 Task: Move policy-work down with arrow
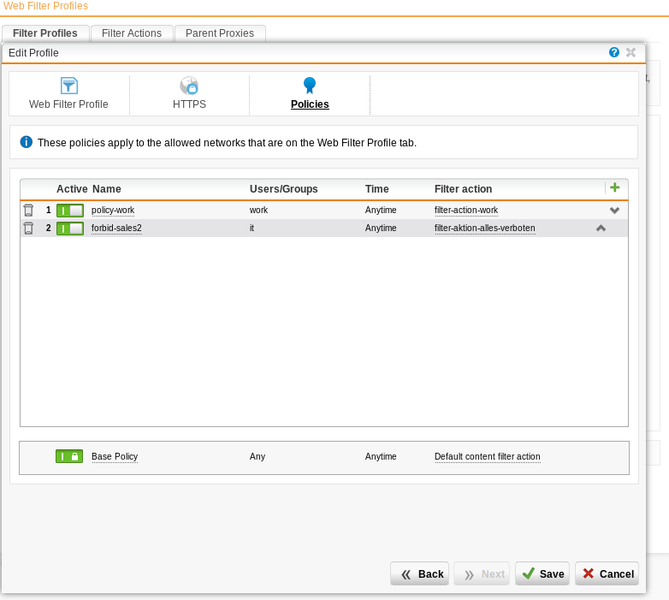pyautogui.click(x=615, y=210)
